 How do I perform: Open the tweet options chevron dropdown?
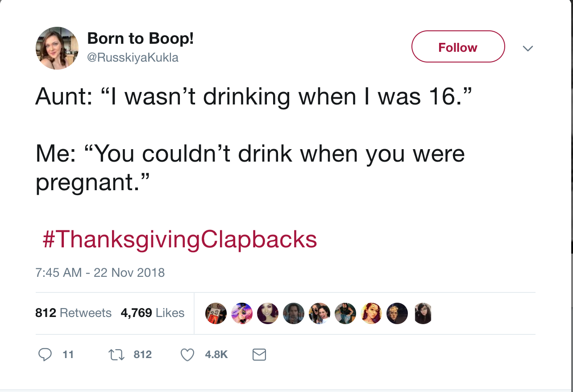527,47
